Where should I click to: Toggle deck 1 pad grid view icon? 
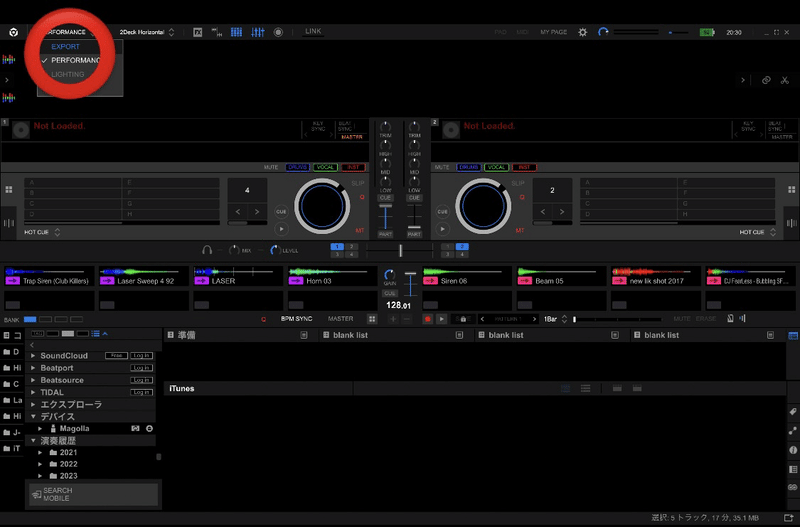point(9,190)
